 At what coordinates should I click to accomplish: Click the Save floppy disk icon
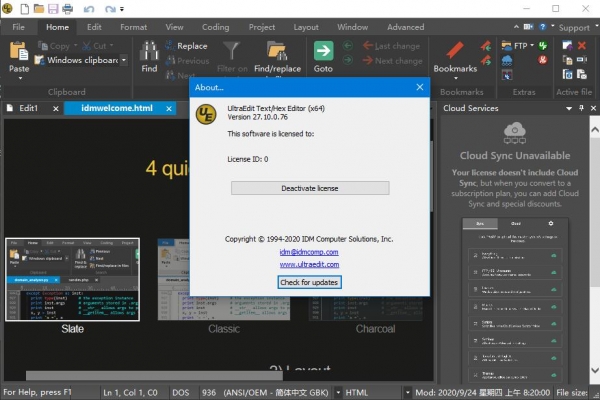tap(53, 8)
